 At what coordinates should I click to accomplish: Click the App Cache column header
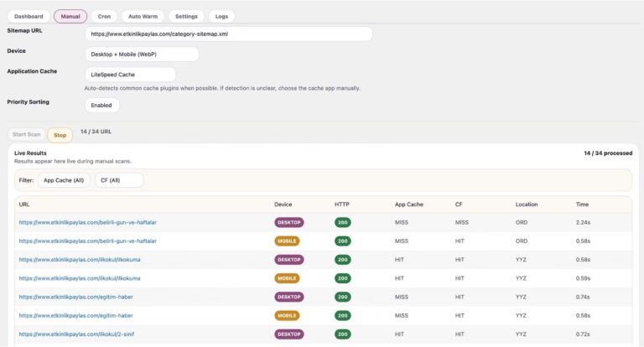click(408, 205)
